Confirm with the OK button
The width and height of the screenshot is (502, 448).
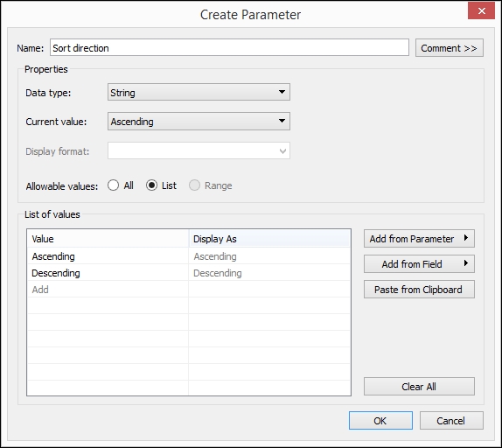pos(380,421)
